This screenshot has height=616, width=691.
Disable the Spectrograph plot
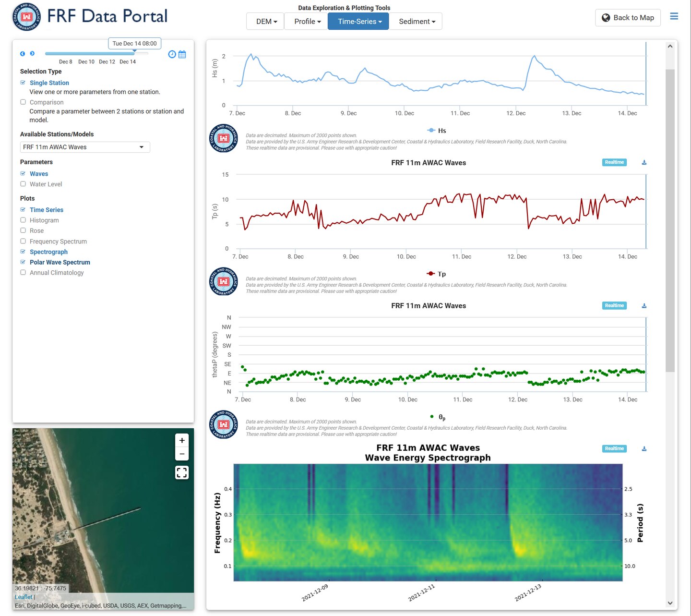pos(23,252)
